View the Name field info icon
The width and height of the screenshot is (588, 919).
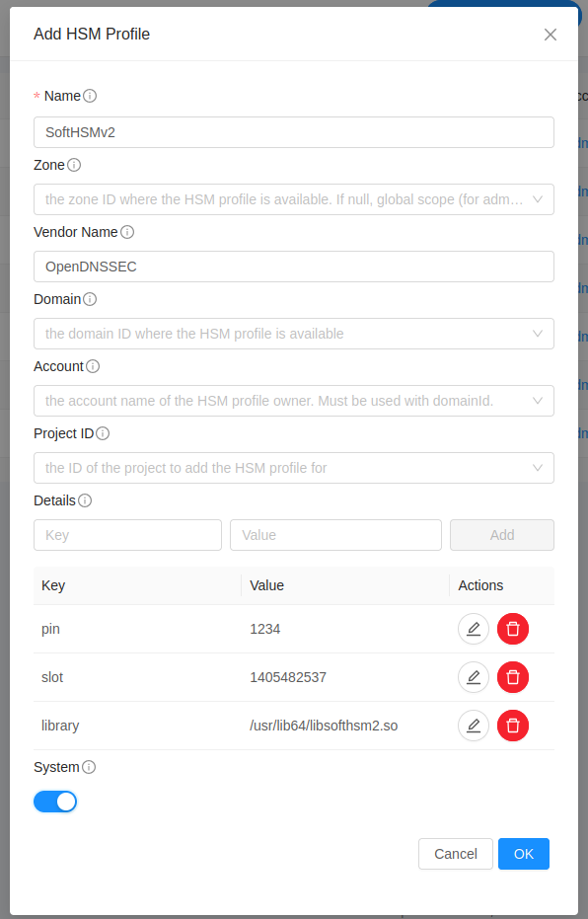pos(87,96)
